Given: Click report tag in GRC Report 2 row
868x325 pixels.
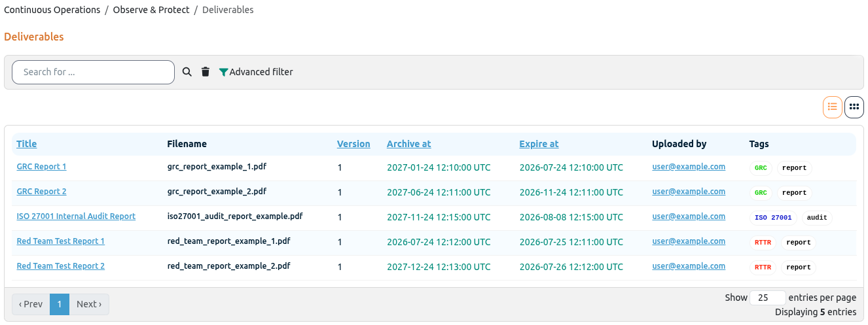Looking at the screenshot, I should point(794,193).
